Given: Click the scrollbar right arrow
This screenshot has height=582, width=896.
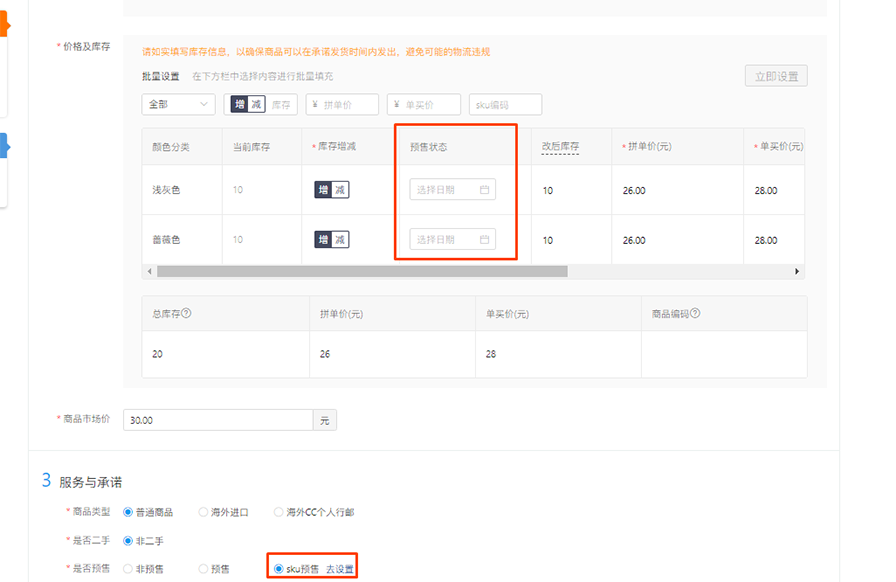Looking at the screenshot, I should point(797,272).
